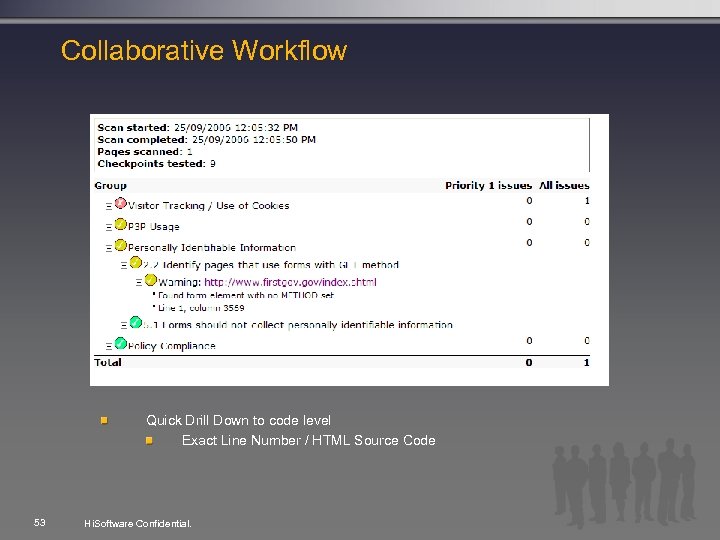Click the All issues column header
Viewport: 720px width, 540px height.
(564, 186)
